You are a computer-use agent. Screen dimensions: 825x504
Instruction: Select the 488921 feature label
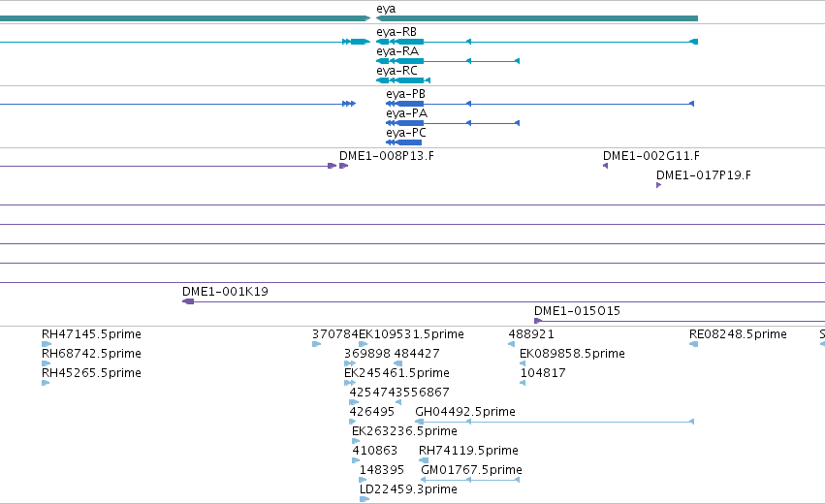[531, 334]
